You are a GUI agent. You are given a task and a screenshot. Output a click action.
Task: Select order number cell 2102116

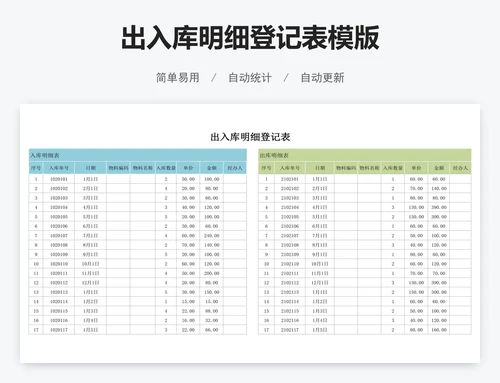[x=290, y=320]
